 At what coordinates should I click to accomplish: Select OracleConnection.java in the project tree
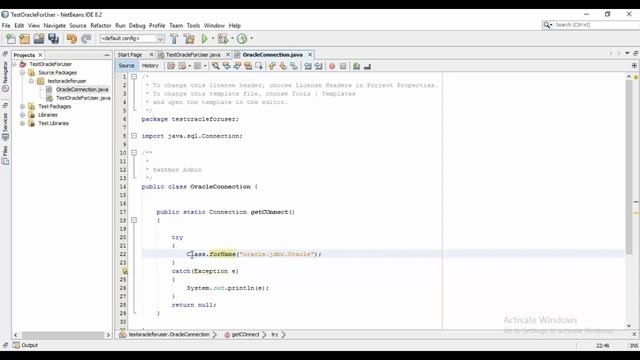pyautogui.click(x=82, y=90)
